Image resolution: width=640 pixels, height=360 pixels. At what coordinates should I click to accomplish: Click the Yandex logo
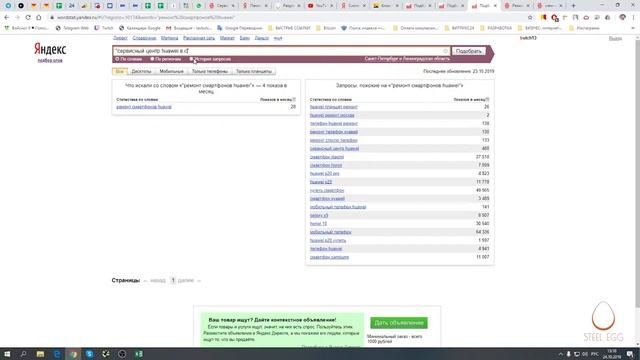(50, 49)
